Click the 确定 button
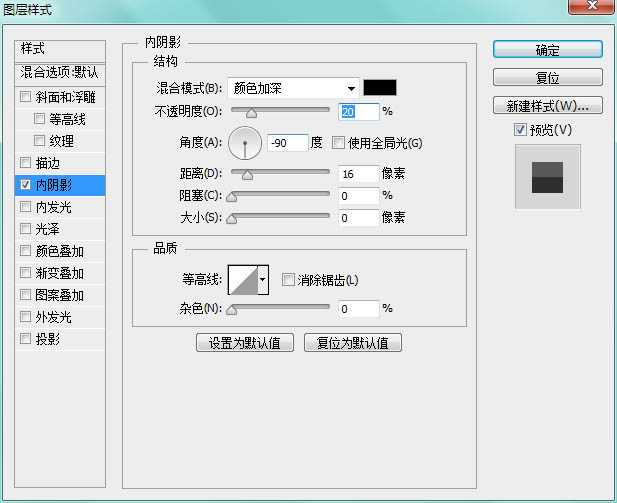 [547, 50]
